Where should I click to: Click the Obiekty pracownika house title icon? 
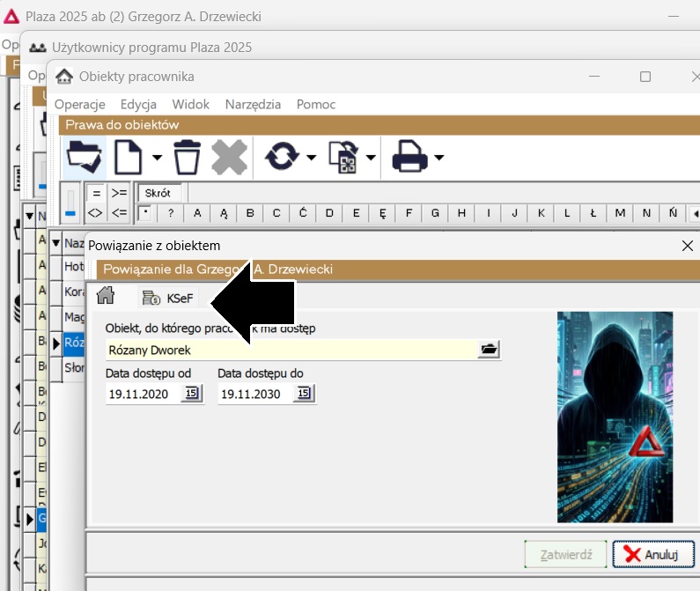[64, 77]
